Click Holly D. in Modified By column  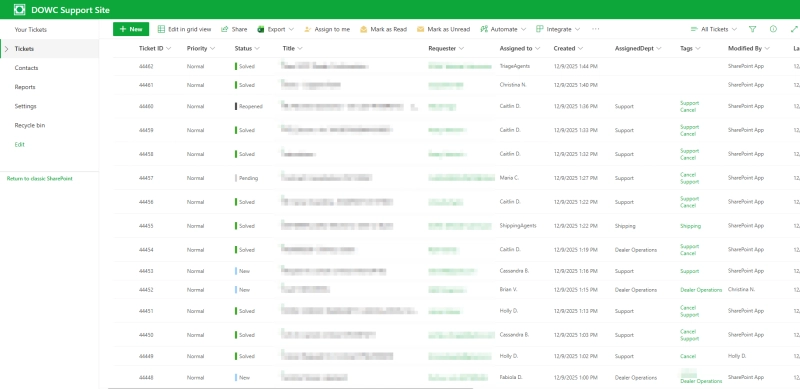pos(737,356)
